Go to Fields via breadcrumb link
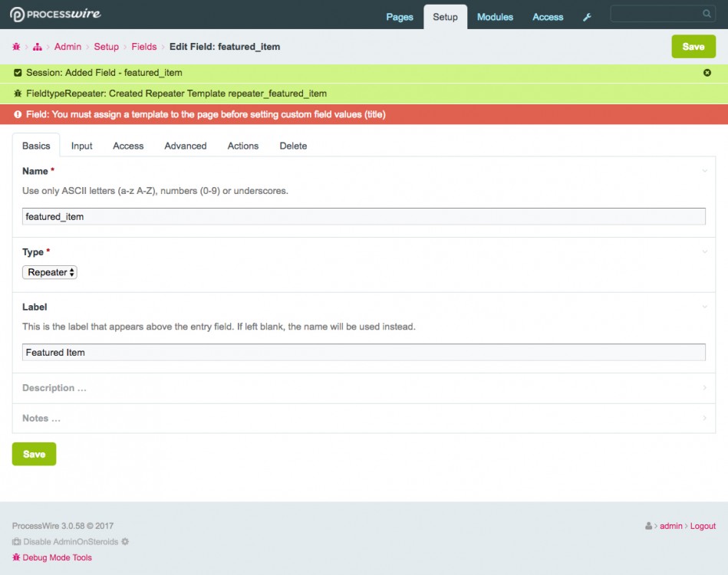The height and width of the screenshot is (575, 728). [143, 47]
